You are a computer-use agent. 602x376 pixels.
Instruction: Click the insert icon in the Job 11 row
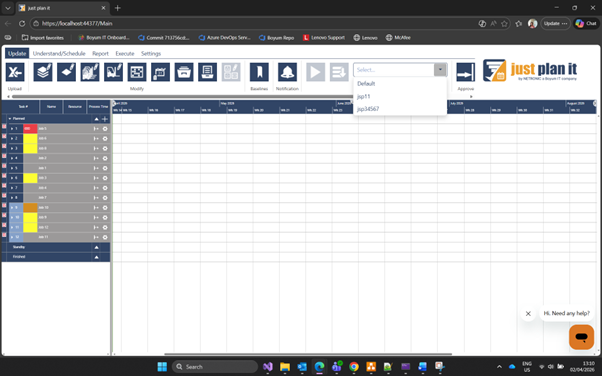coord(96,237)
